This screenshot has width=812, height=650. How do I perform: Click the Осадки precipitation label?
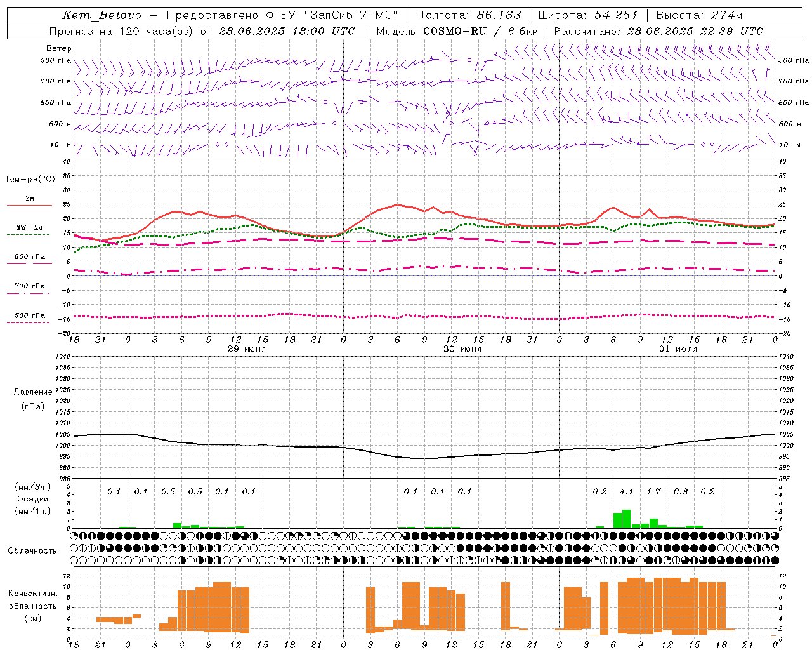[33, 499]
